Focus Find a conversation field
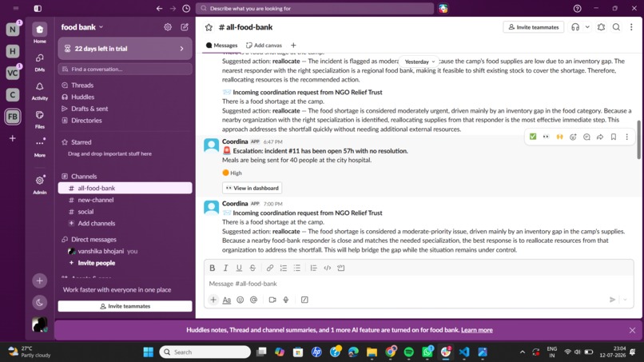The image size is (644, 362). (x=125, y=69)
